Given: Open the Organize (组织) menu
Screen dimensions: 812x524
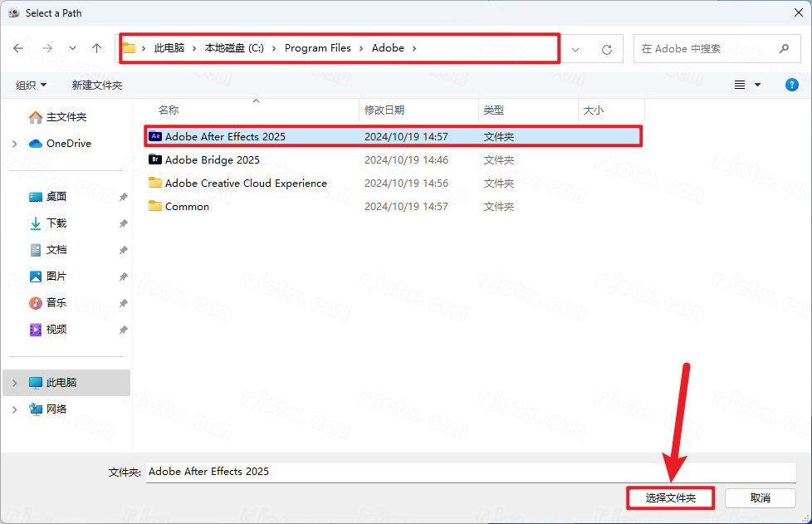Looking at the screenshot, I should coord(32,85).
